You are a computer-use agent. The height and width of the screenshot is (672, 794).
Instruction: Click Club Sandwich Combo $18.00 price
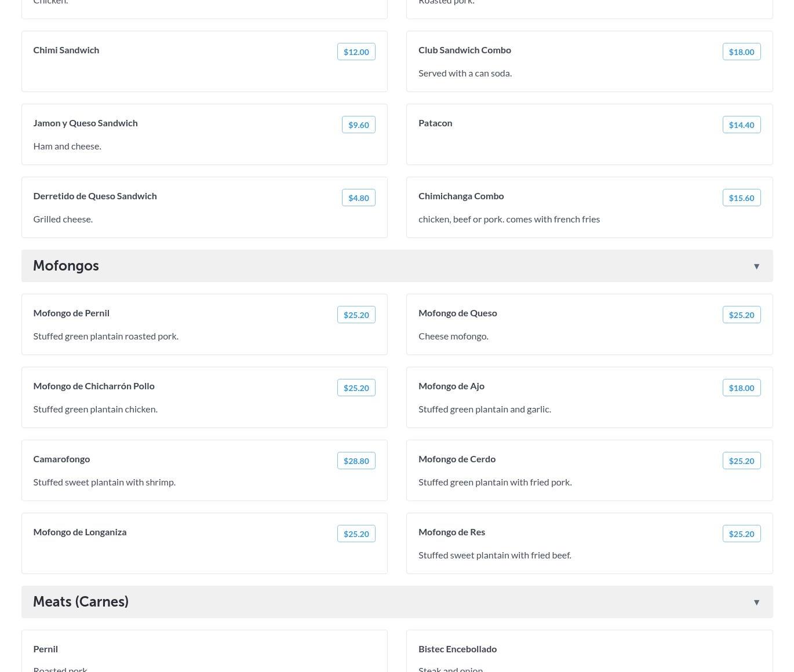(x=741, y=52)
